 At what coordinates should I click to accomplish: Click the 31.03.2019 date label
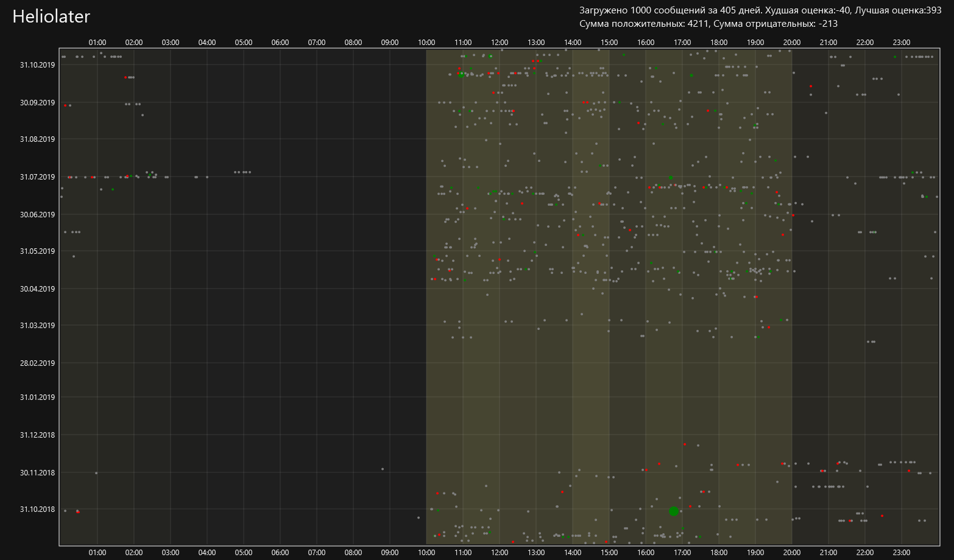[37, 325]
